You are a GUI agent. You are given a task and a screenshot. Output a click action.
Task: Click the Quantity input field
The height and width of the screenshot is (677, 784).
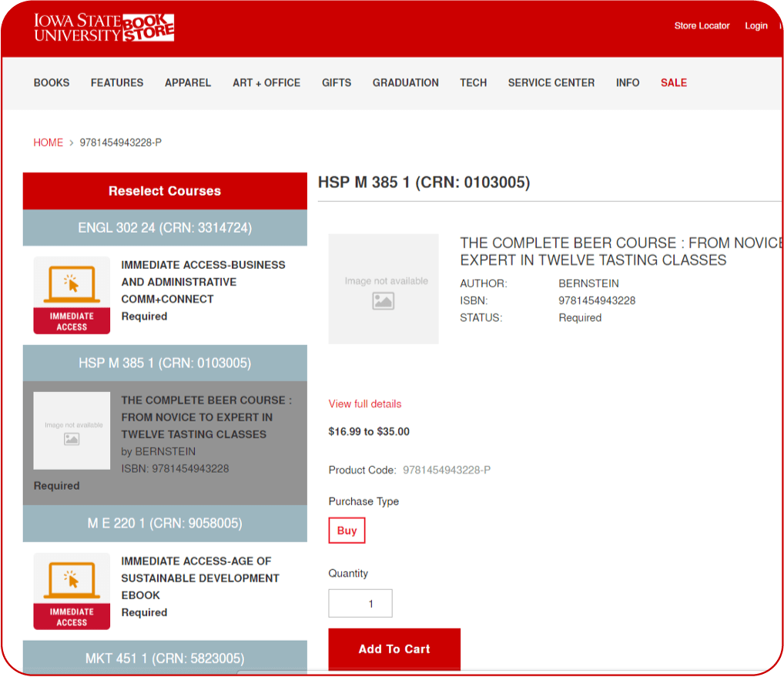coord(360,604)
